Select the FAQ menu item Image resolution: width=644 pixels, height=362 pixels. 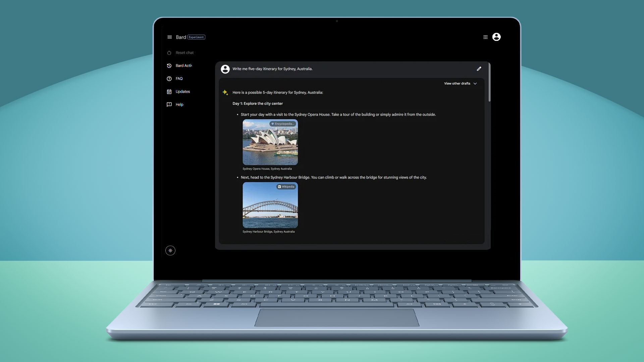point(179,79)
